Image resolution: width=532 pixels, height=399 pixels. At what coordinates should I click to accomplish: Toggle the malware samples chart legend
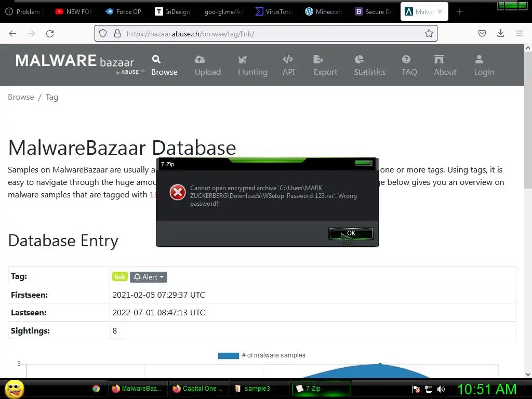[x=262, y=355]
